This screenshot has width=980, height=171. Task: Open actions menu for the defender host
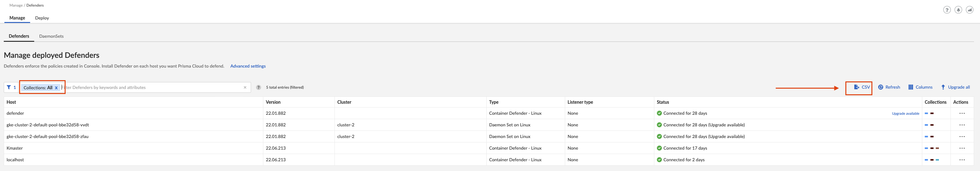pyautogui.click(x=962, y=113)
